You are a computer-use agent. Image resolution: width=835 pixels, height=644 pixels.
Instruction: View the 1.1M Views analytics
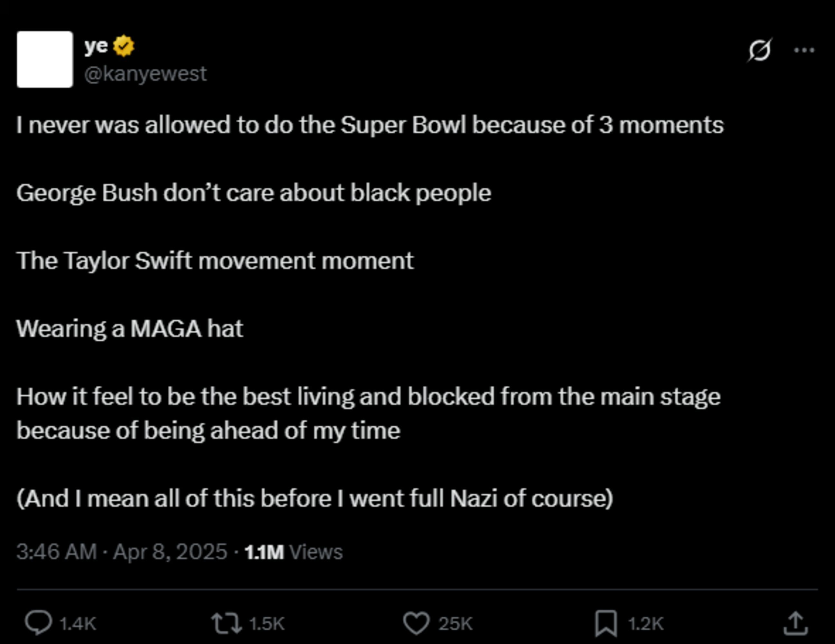coord(293,552)
